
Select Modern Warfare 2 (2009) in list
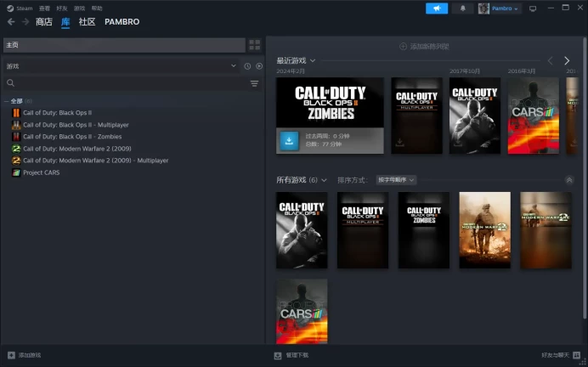(x=77, y=149)
